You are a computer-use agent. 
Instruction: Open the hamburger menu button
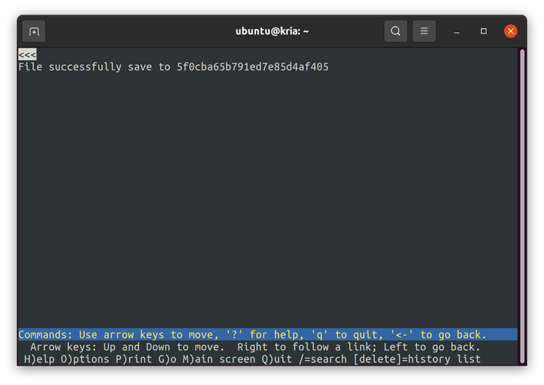(424, 31)
